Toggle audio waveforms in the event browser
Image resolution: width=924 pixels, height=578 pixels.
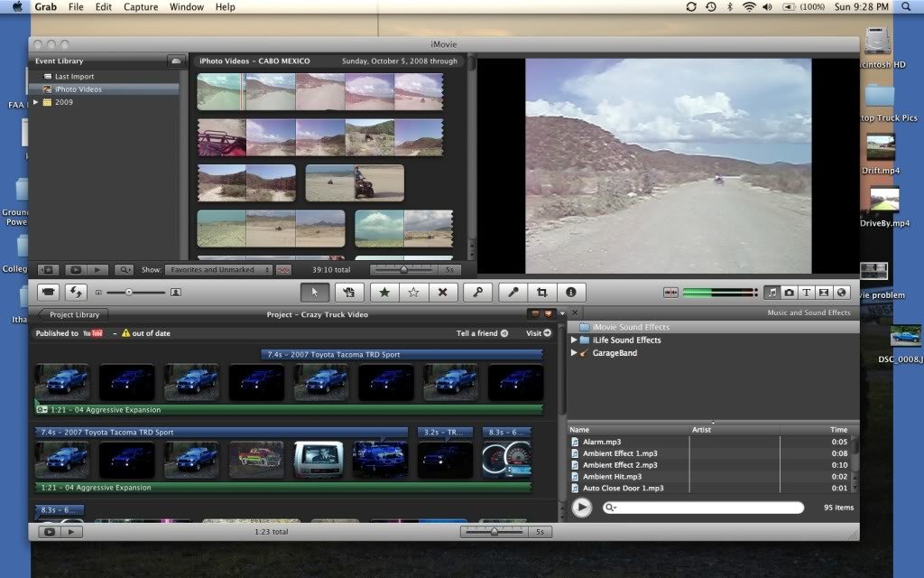(x=283, y=269)
